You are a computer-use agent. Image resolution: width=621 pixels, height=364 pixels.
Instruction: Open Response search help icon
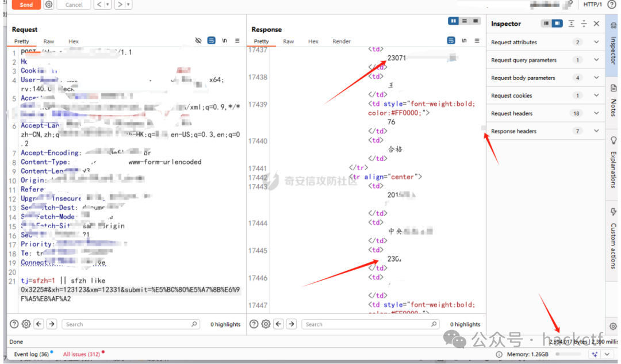point(254,324)
